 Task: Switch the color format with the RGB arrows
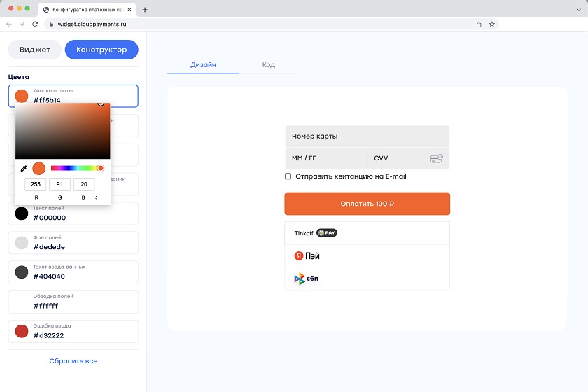(x=96, y=198)
